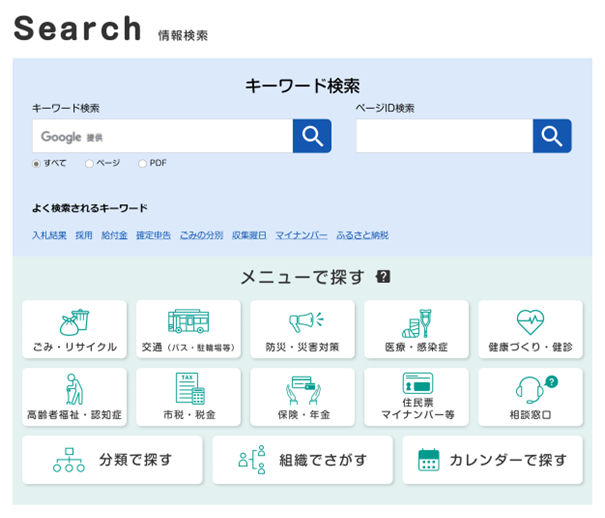This screenshot has height=518, width=605.
Task: Click the ごみ・リサイクル menu label
Action: tap(75, 347)
